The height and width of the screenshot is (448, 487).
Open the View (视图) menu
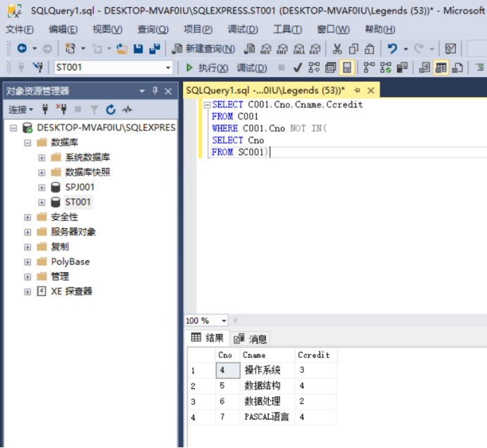108,30
